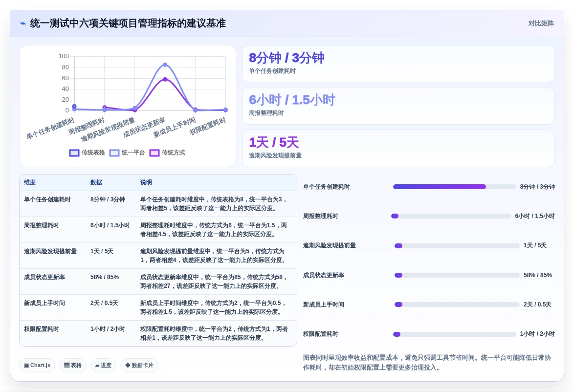Image resolution: width=574 pixels, height=392 pixels.
Task: Click table row label 周报整理耗时
Action: coord(42,225)
